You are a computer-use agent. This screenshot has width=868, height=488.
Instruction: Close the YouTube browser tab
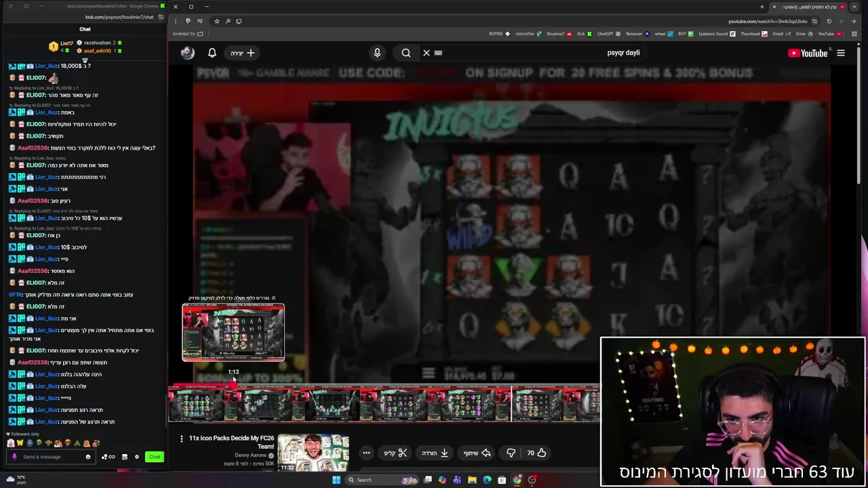pos(774,7)
